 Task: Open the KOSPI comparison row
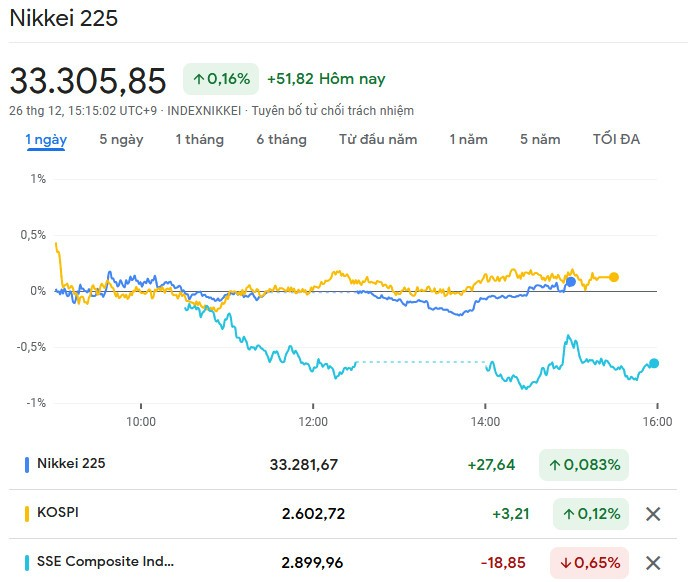(343, 514)
